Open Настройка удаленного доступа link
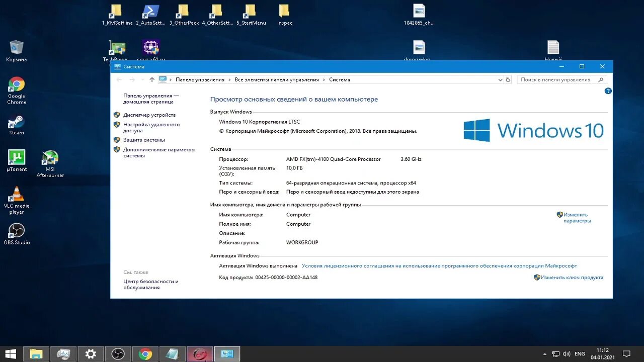Screen dimensions: 644x362 pos(151,127)
